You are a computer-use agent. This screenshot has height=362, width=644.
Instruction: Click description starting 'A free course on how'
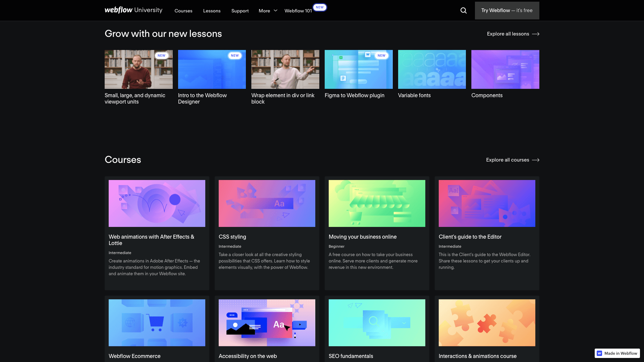[373, 261]
